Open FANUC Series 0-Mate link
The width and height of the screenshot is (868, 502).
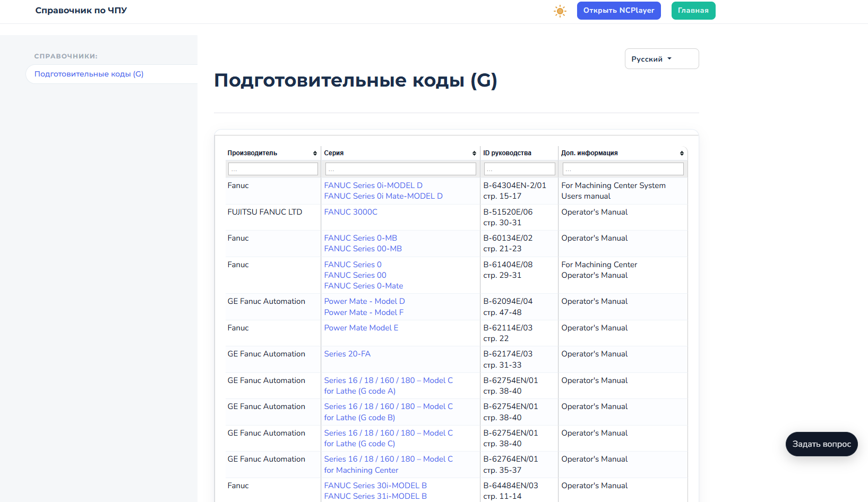tap(364, 286)
